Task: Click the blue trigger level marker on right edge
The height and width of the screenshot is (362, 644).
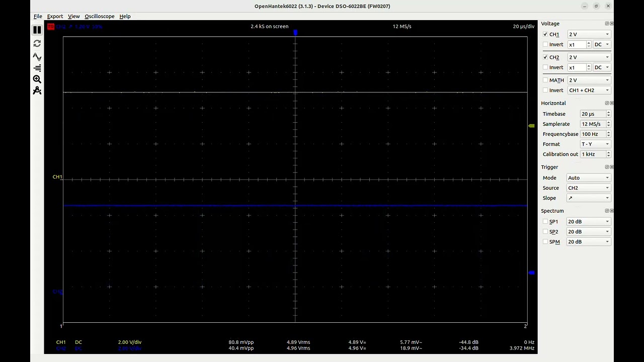Action: point(531,273)
